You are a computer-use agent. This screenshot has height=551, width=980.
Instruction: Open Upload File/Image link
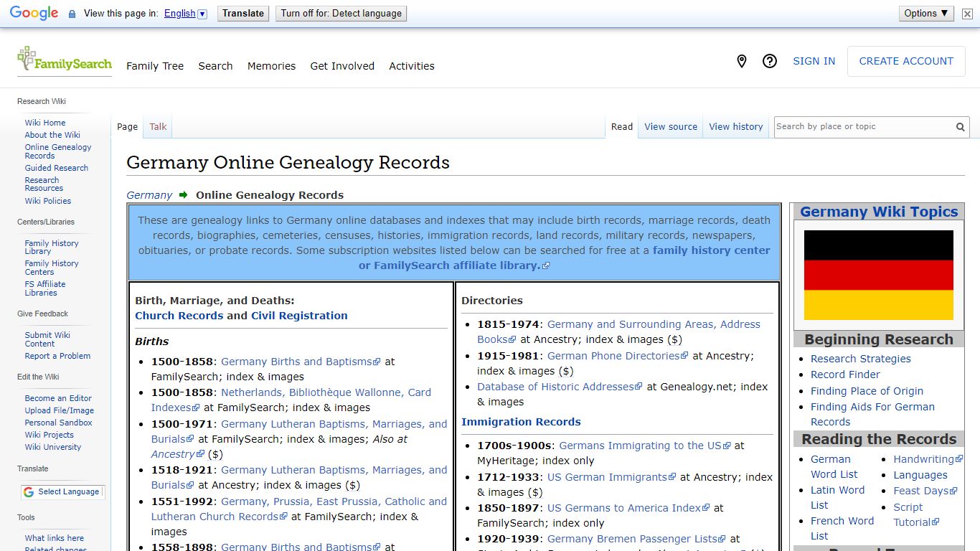pyautogui.click(x=60, y=410)
